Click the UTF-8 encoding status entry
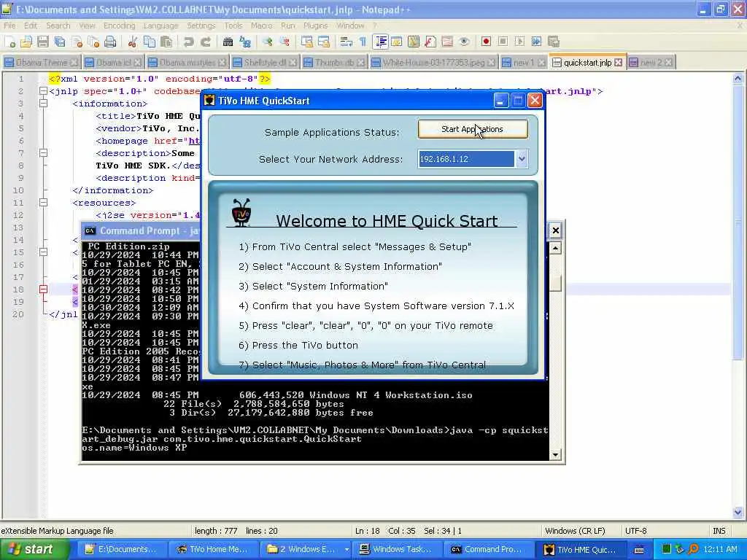Viewport: 747px width, 560px height. coord(635,531)
